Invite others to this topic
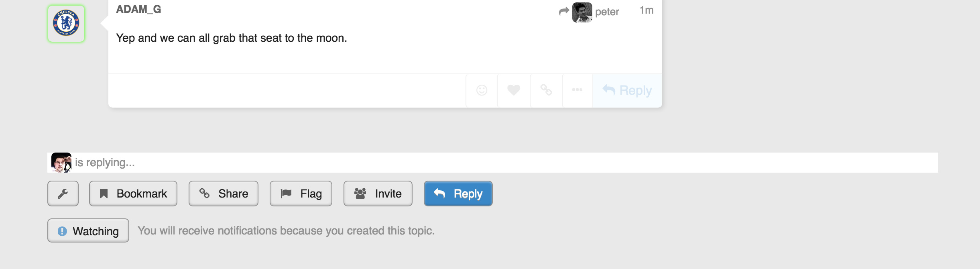 tap(378, 194)
